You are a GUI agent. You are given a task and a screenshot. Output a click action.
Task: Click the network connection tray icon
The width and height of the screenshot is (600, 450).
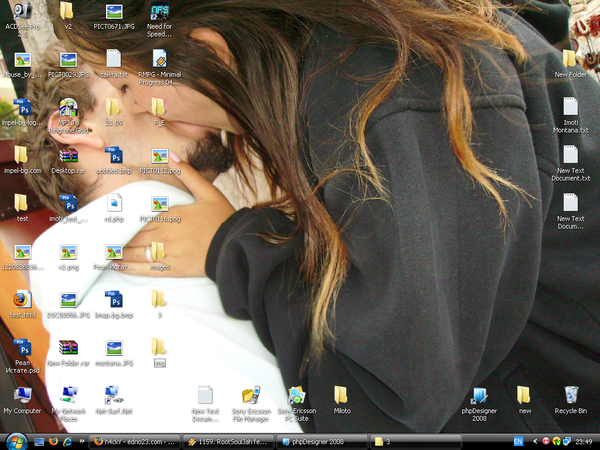pyautogui.click(x=567, y=442)
